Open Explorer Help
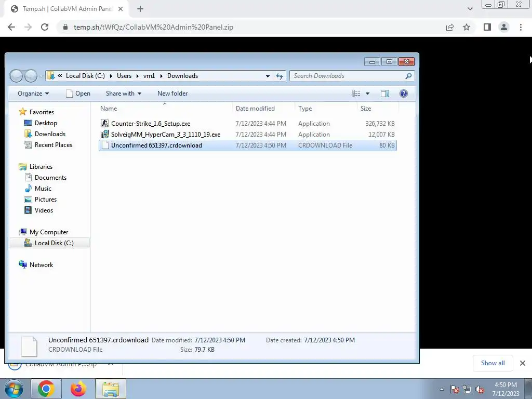This screenshot has width=532, height=399. (403, 94)
